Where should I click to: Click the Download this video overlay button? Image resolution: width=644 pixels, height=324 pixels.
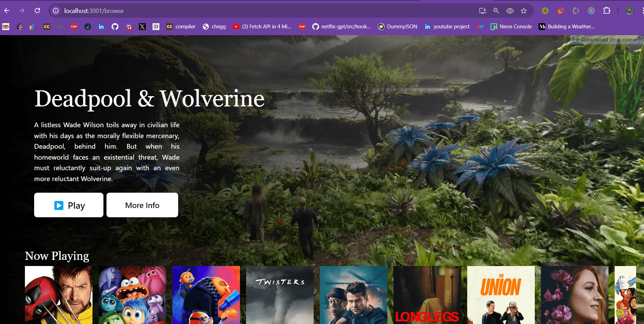(605, 40)
